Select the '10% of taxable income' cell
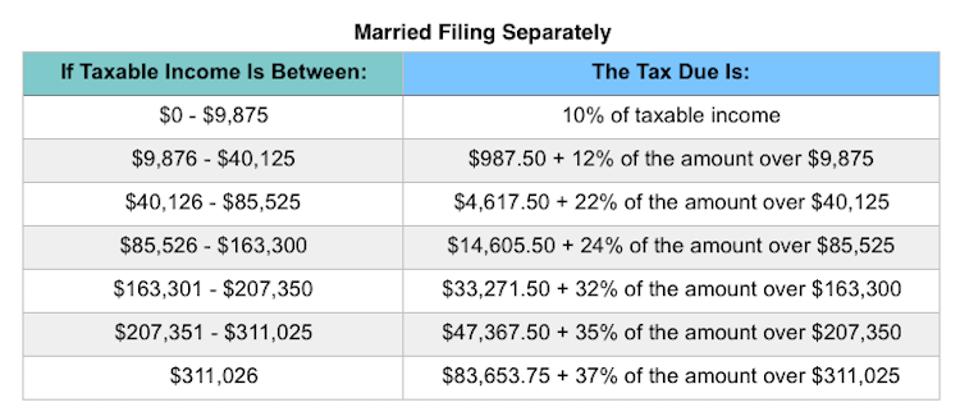 (x=671, y=115)
